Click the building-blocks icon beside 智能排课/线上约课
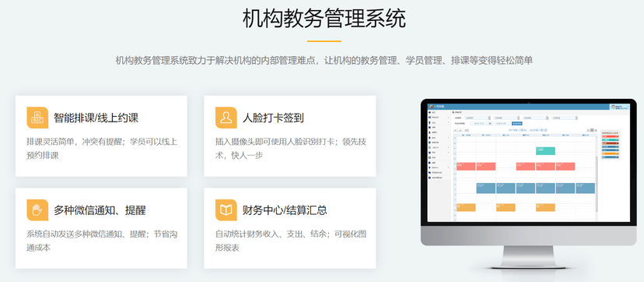Viewport: 644px width, 282px height. click(37, 118)
